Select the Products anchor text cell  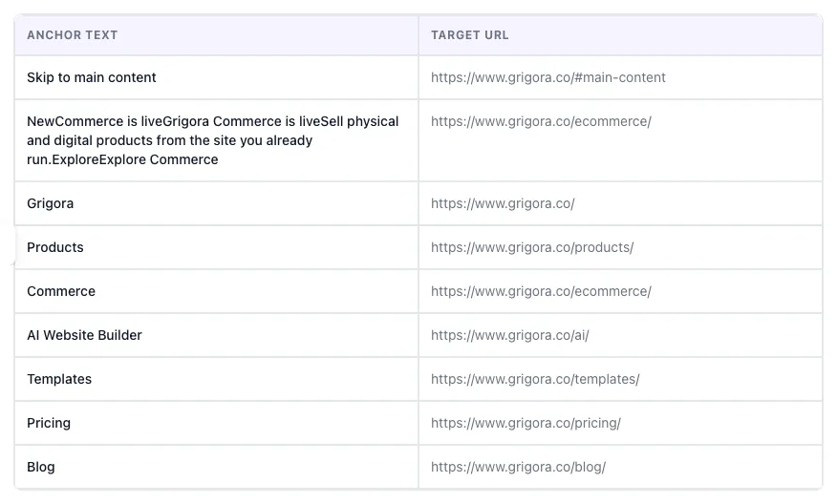(x=216, y=247)
